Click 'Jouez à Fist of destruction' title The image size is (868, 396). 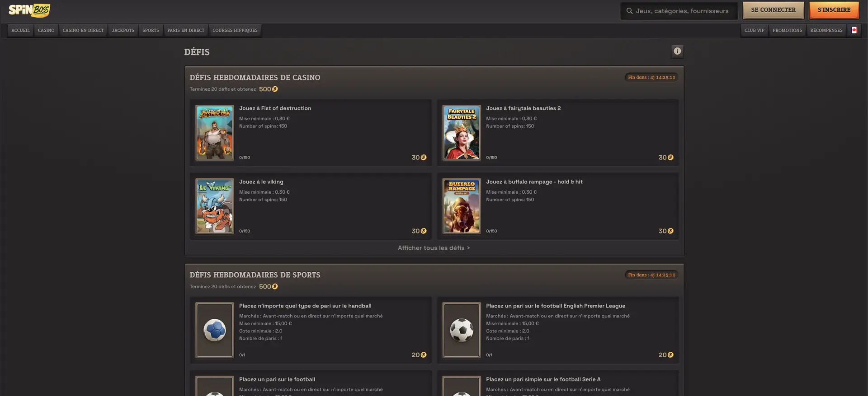275,108
